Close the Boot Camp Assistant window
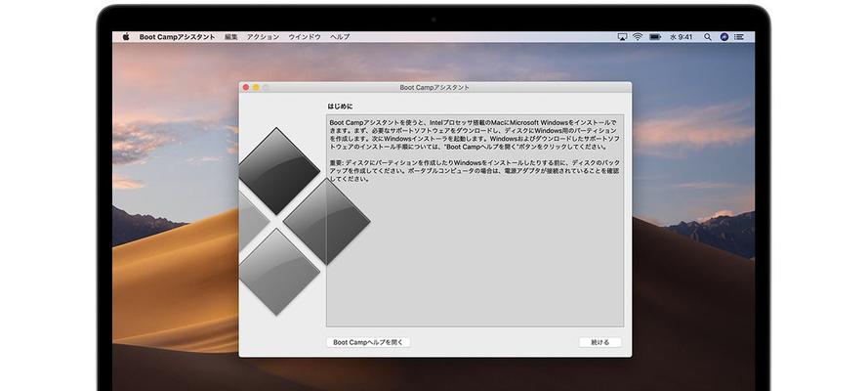868x391 pixels. pyautogui.click(x=246, y=88)
